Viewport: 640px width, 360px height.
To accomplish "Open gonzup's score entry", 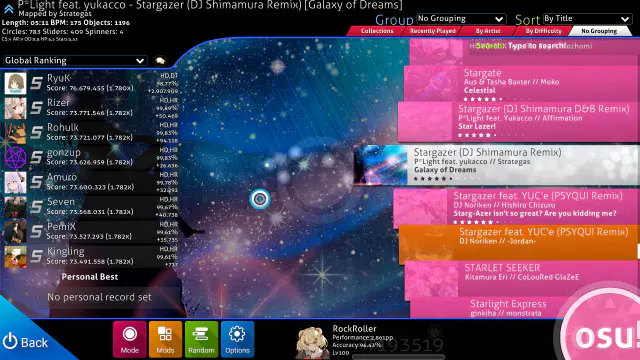I will click(x=91, y=158).
